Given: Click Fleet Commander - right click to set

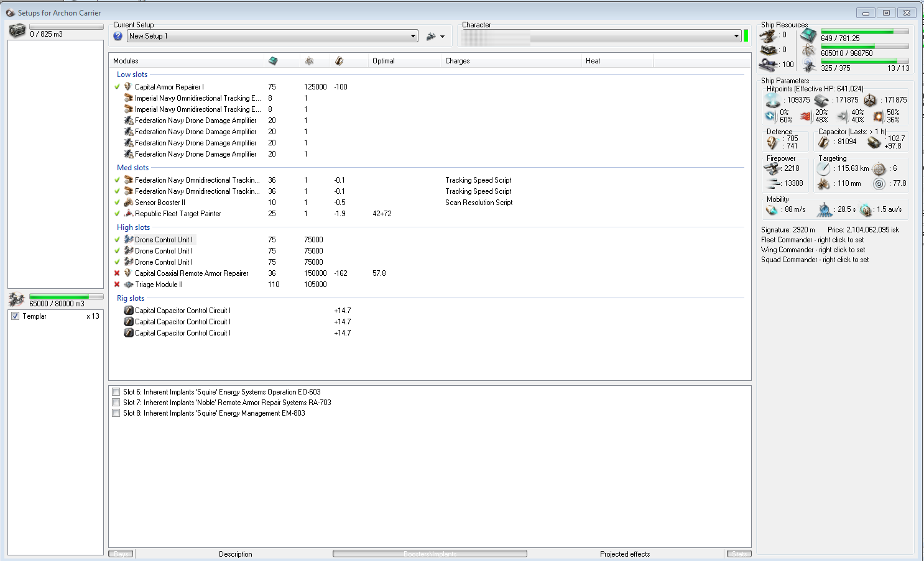Looking at the screenshot, I should (812, 240).
